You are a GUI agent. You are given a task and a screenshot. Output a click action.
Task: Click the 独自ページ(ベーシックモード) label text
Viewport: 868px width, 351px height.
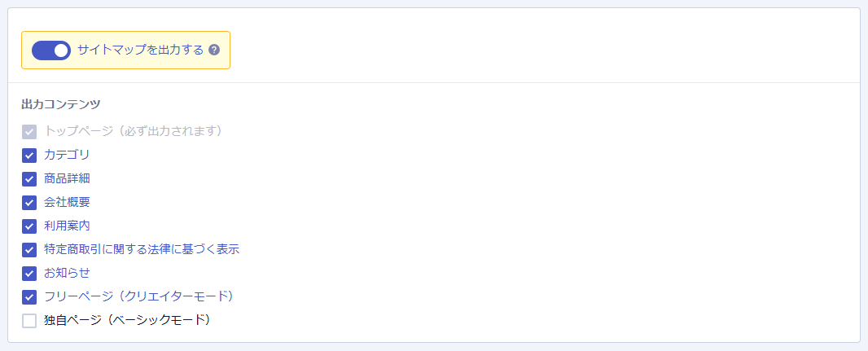[x=127, y=320]
